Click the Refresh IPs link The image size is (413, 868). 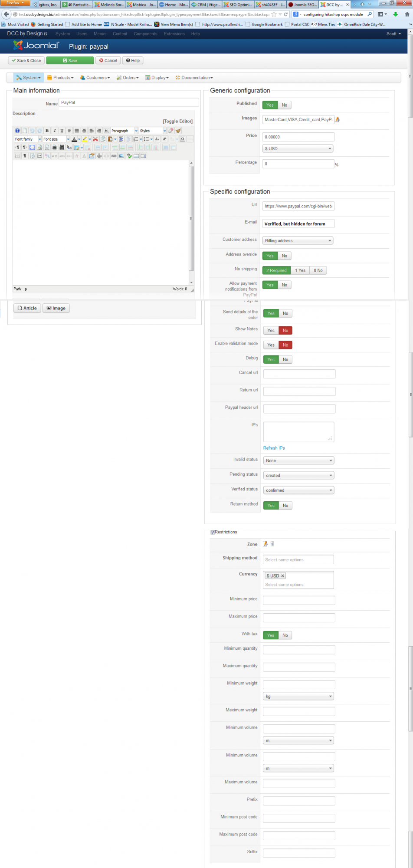(274, 448)
